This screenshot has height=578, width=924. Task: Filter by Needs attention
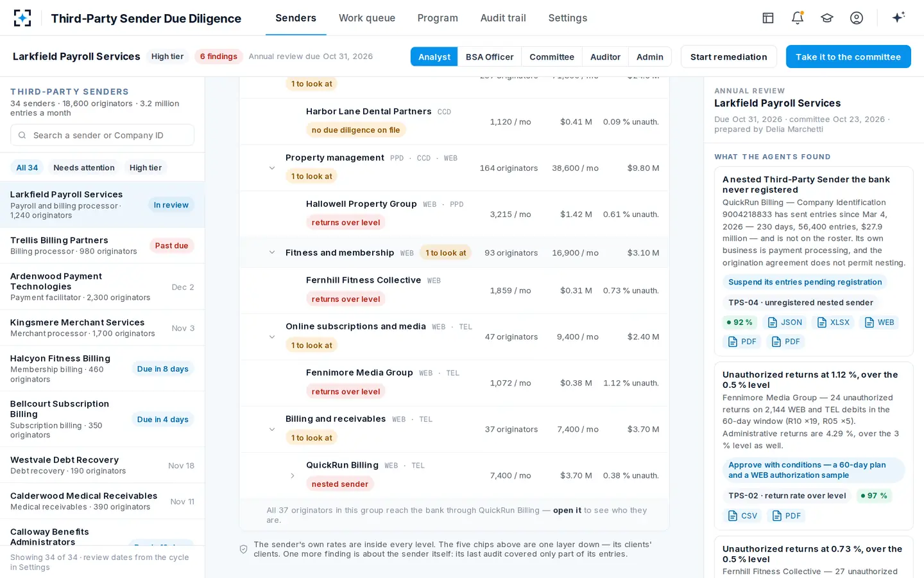[84, 168]
